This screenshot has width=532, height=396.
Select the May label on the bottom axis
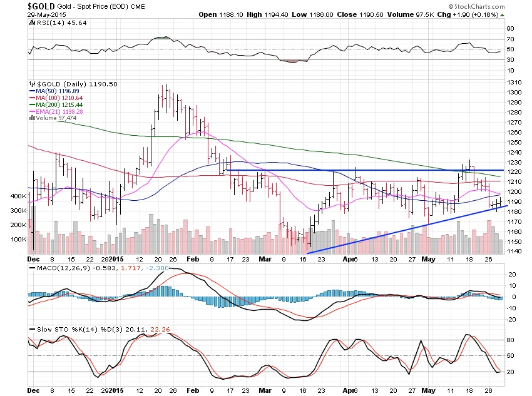click(428, 390)
